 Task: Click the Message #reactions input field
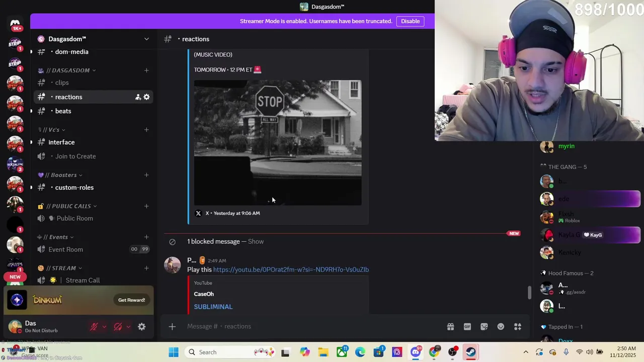(312, 327)
